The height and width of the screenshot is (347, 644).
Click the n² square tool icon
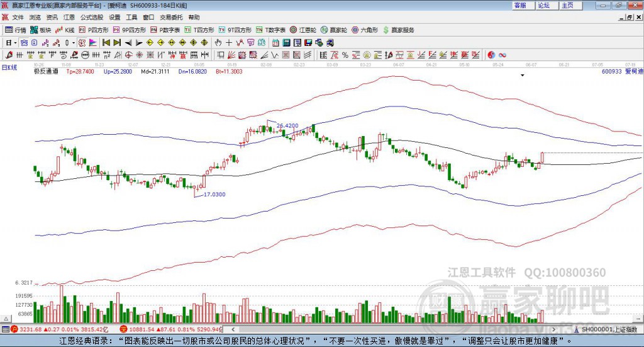107,55
